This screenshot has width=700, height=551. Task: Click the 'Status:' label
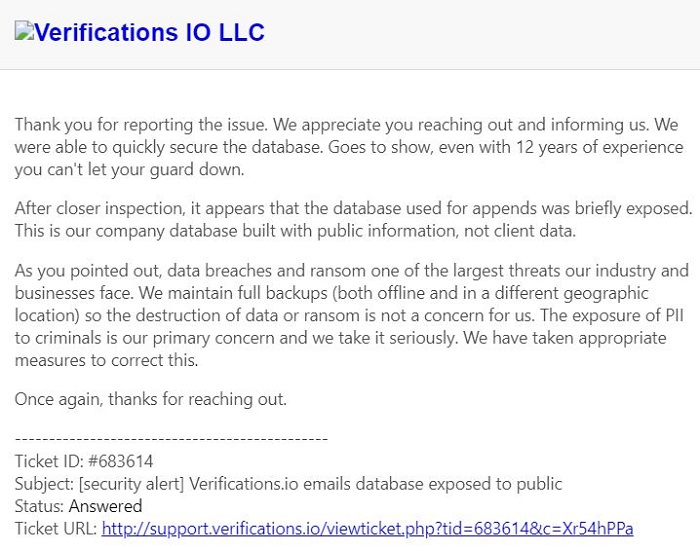pyautogui.click(x=39, y=506)
